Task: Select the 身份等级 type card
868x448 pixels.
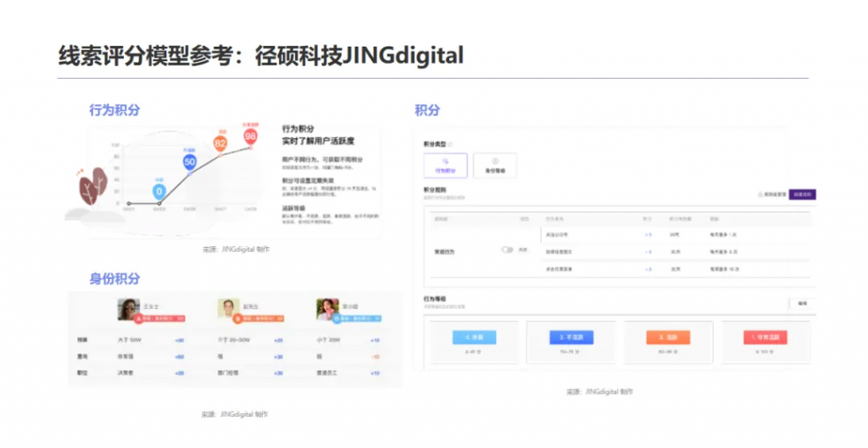Action: click(x=495, y=165)
